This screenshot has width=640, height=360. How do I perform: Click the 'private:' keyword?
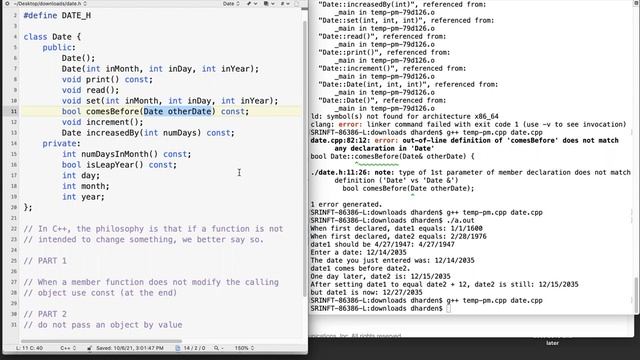click(x=62, y=143)
